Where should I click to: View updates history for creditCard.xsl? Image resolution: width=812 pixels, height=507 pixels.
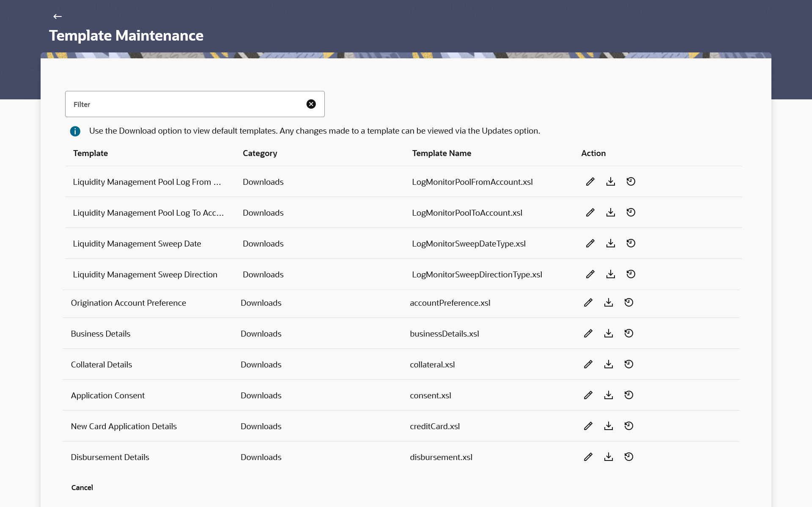pos(628,426)
